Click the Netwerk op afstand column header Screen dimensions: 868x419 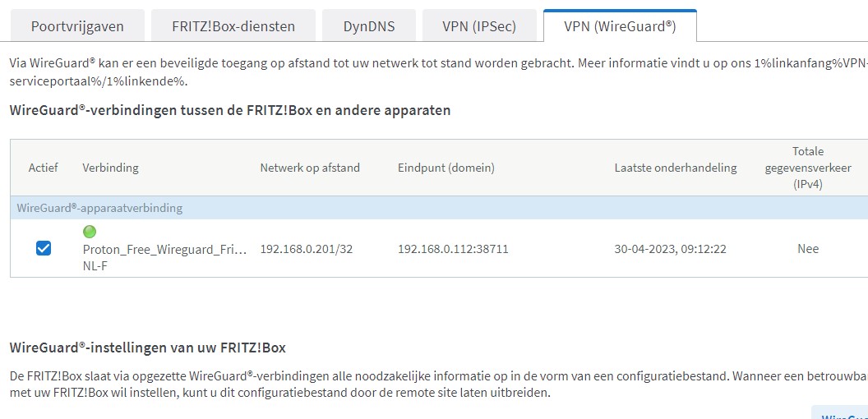pyautogui.click(x=310, y=168)
